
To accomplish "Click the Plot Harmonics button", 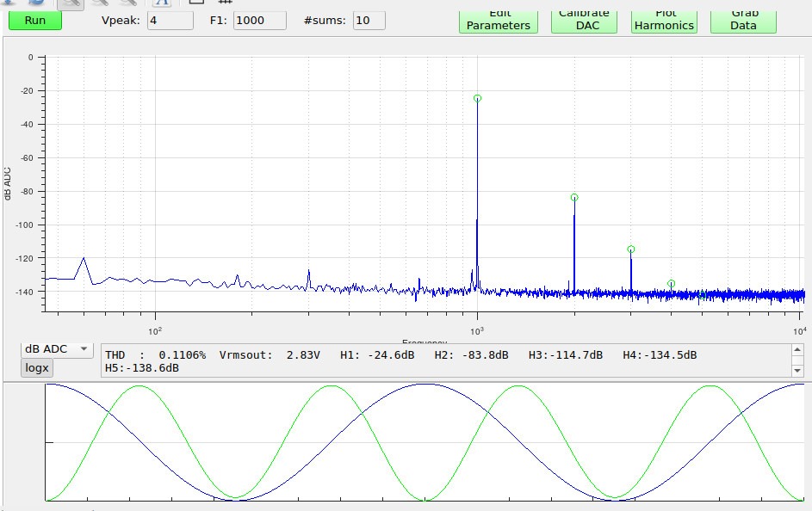I will point(664,22).
